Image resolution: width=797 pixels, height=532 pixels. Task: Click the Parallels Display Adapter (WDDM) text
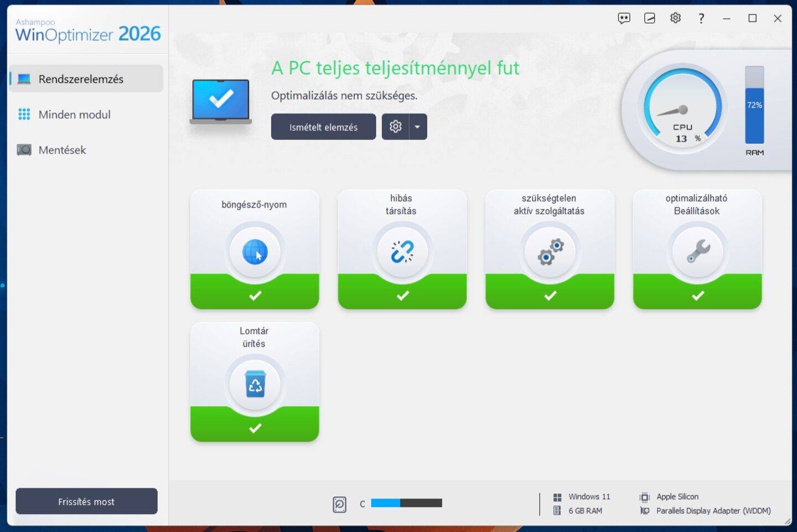[x=713, y=510]
